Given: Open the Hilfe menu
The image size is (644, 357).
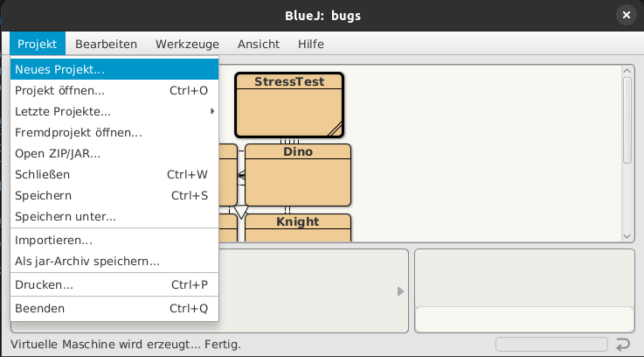Looking at the screenshot, I should point(310,43).
